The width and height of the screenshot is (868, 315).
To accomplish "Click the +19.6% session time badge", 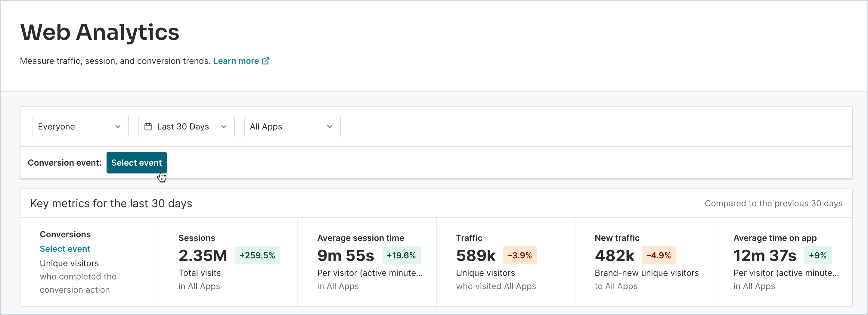I will (x=401, y=255).
